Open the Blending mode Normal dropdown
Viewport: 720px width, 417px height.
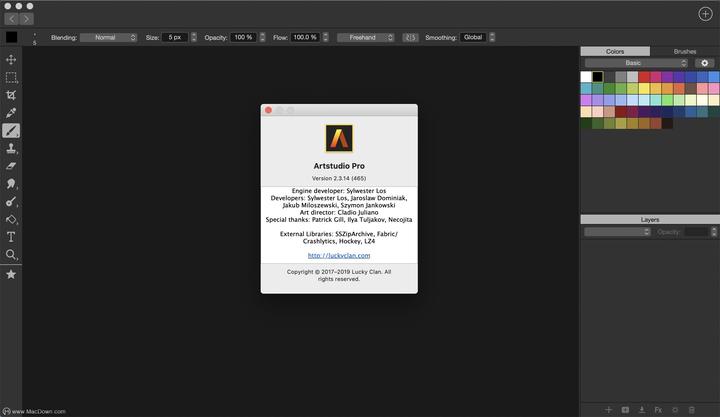(x=108, y=38)
